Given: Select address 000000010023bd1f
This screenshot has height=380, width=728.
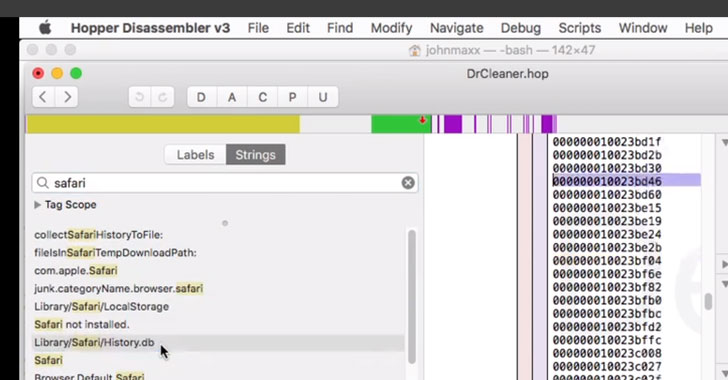Looking at the screenshot, I should tap(607, 142).
